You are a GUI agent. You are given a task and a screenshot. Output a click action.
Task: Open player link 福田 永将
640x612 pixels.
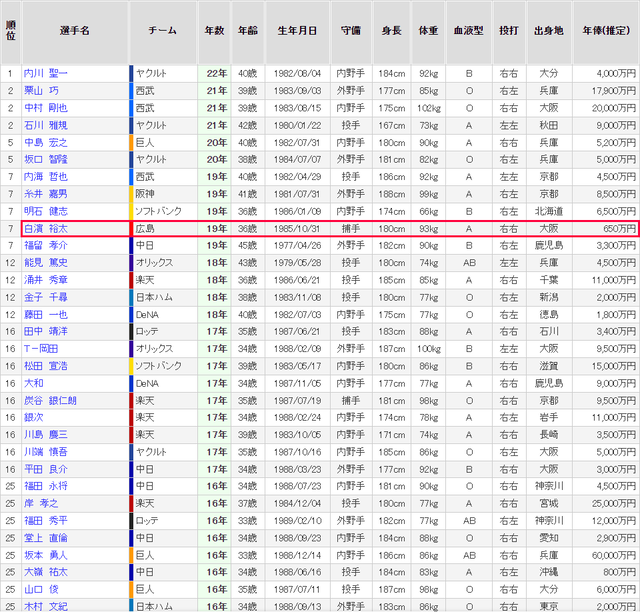[46, 486]
